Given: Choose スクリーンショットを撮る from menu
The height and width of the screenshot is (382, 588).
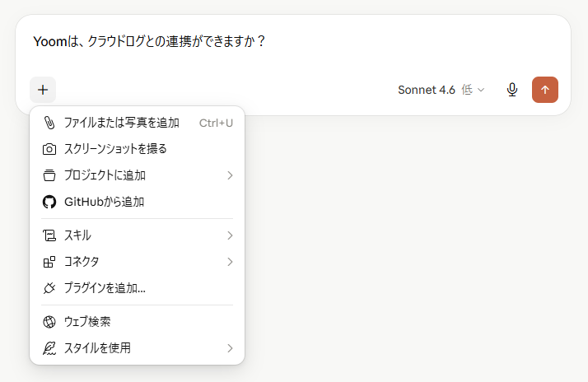Looking at the screenshot, I should pos(138,149).
